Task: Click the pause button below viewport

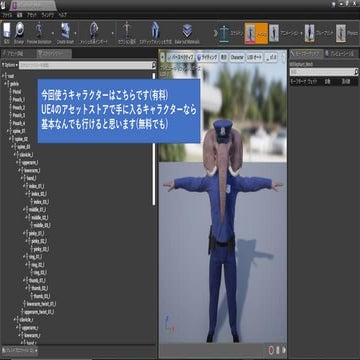Action: (278, 350)
